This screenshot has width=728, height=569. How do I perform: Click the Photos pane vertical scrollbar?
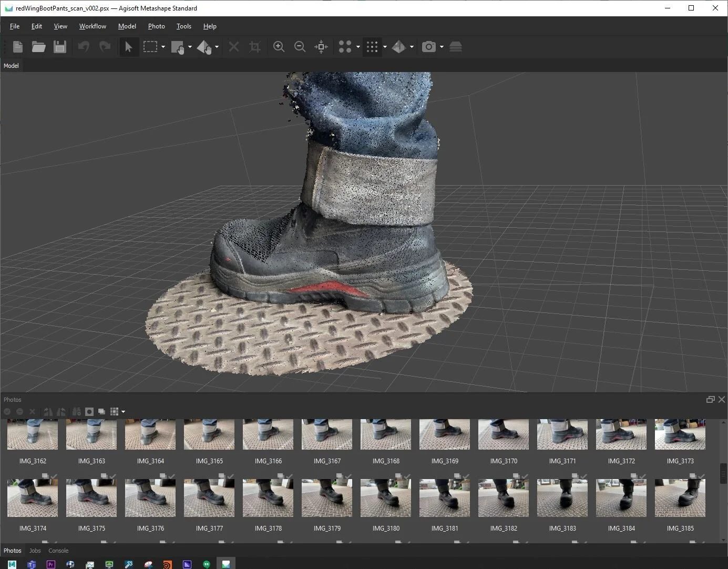pyautogui.click(x=723, y=473)
